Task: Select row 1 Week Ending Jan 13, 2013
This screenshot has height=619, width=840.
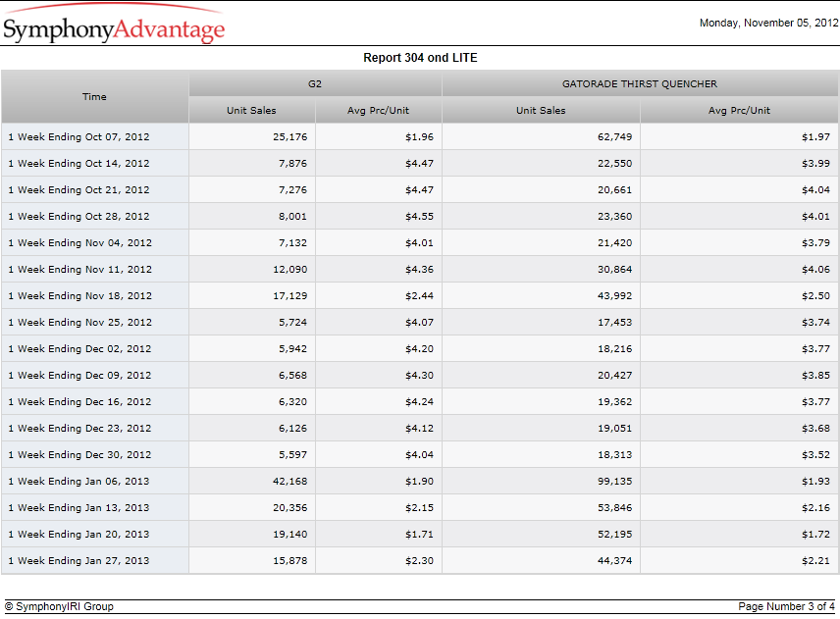Action: point(420,507)
